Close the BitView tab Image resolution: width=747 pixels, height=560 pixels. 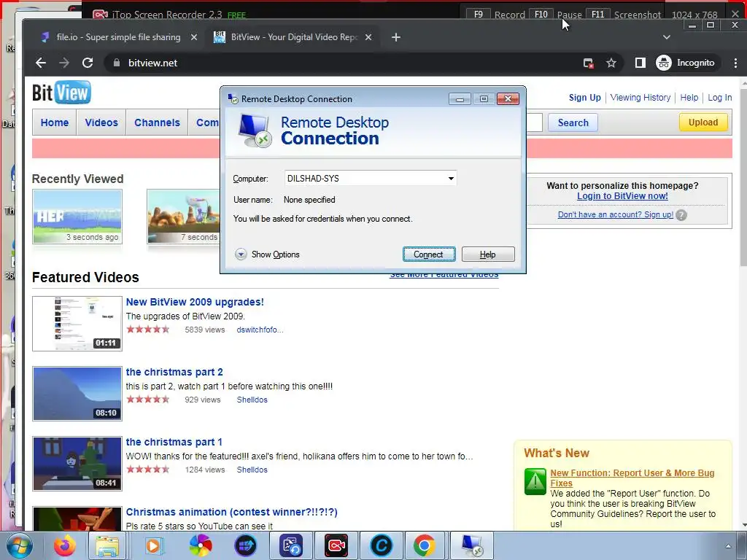click(368, 37)
